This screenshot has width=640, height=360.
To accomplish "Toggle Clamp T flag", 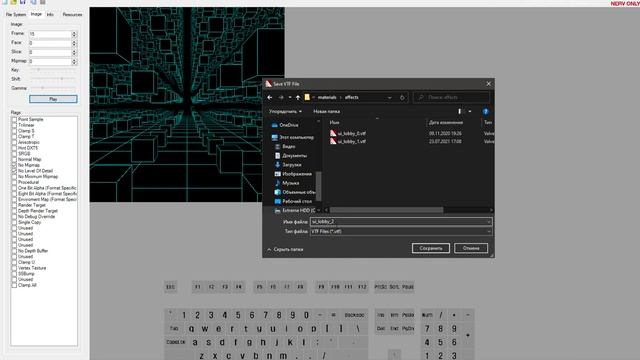I will pos(14,137).
